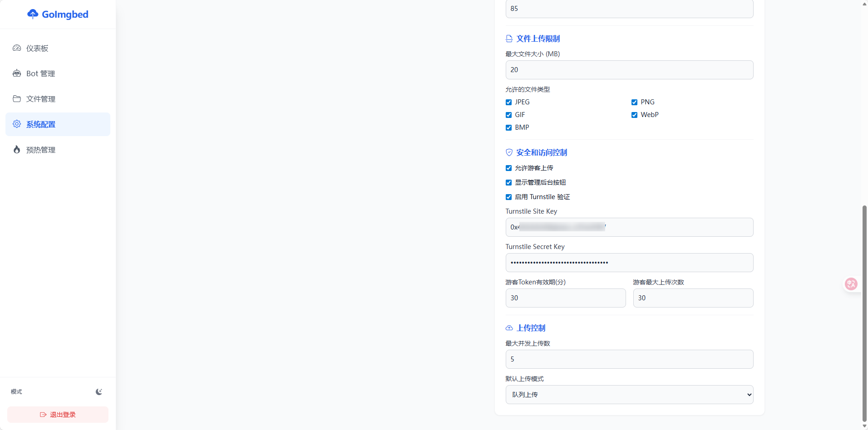Image resolution: width=868 pixels, height=430 pixels.
Task: Click the GoImgbed cloud logo icon
Action: (33, 14)
